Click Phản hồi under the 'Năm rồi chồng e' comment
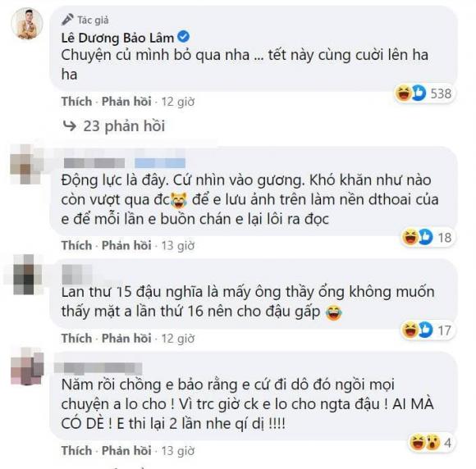This screenshot has width=476, height=469. tap(126, 450)
